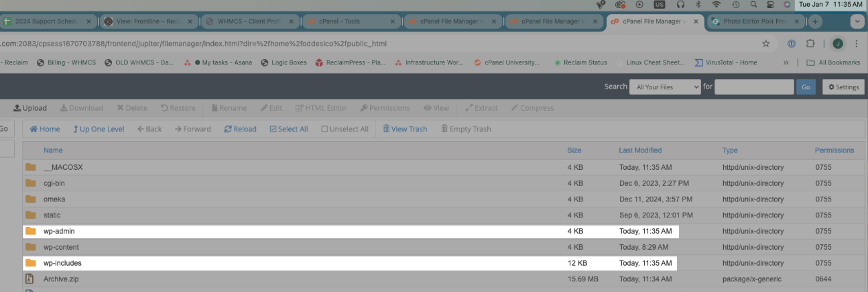Select the wp-admin folder name
This screenshot has height=292, width=868.
(x=59, y=232)
